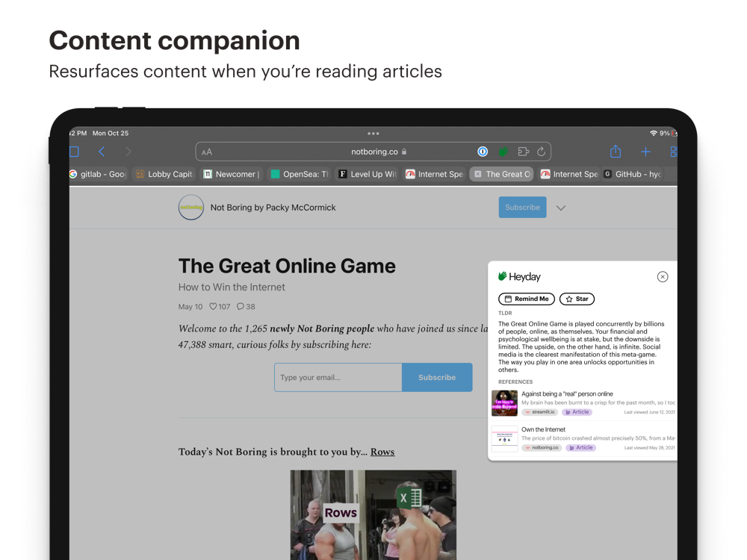The height and width of the screenshot is (560, 747).
Task: Close The Great O tab
Action: tap(478, 174)
